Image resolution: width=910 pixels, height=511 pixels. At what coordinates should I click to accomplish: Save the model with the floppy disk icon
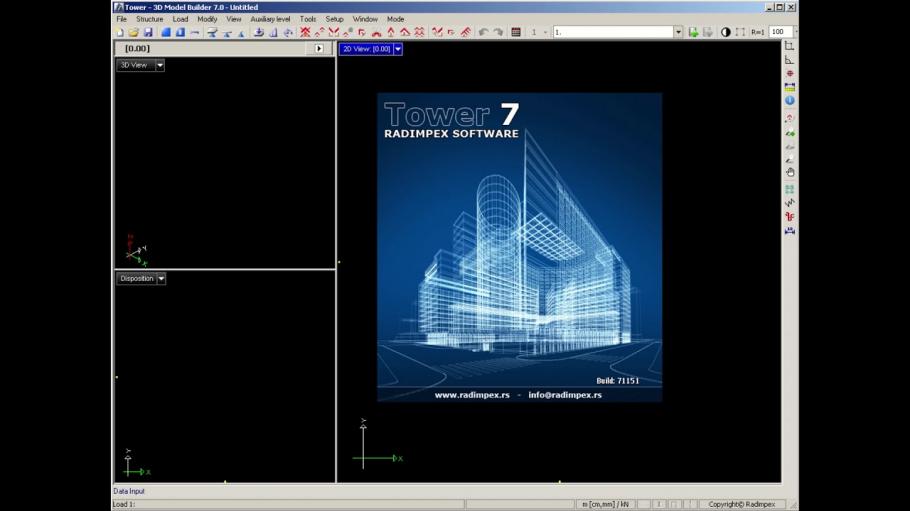pos(148,33)
